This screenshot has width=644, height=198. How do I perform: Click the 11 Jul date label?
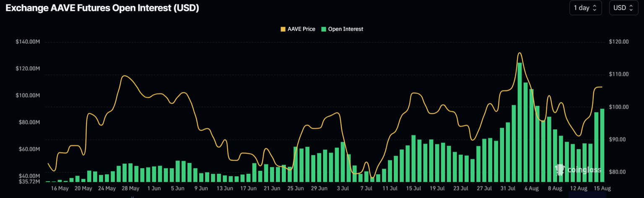390,189
